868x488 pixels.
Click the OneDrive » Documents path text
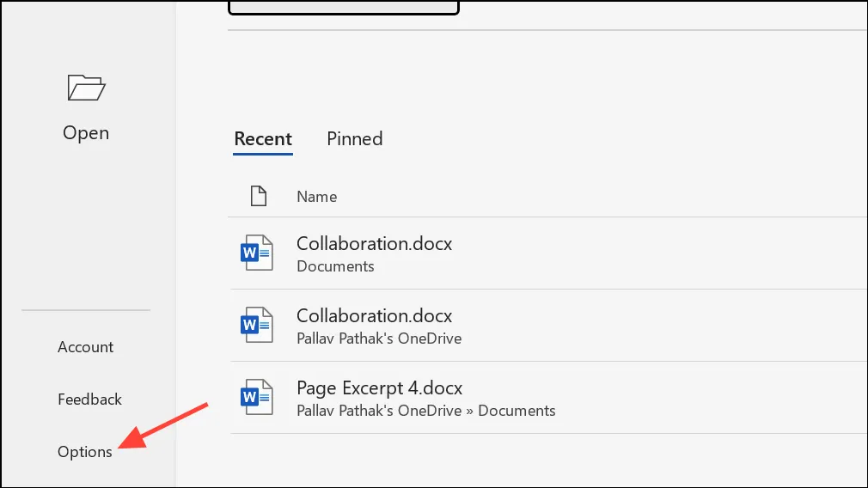coord(426,411)
